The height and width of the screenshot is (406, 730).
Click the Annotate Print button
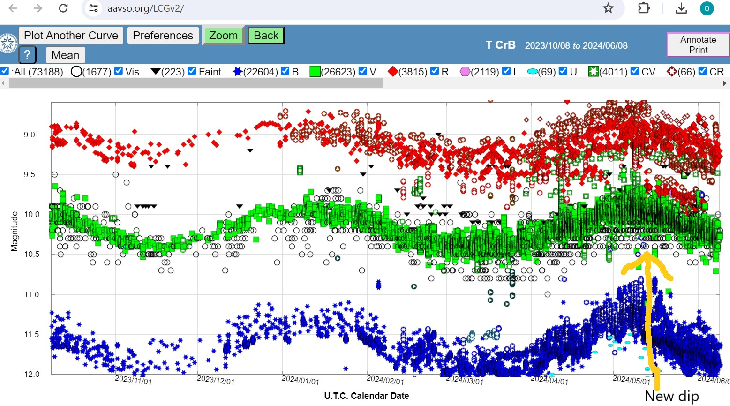tap(697, 43)
